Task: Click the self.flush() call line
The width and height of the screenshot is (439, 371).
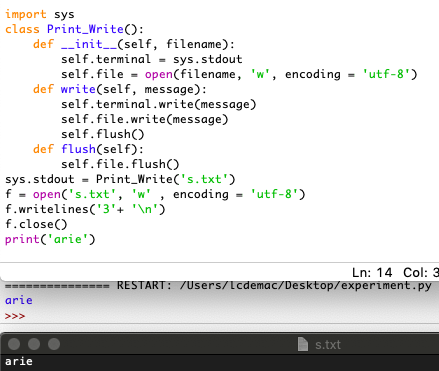Action: (103, 134)
